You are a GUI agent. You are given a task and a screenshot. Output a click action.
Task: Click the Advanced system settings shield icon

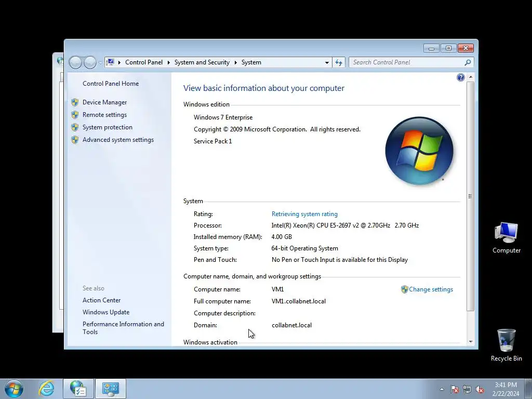click(75, 140)
